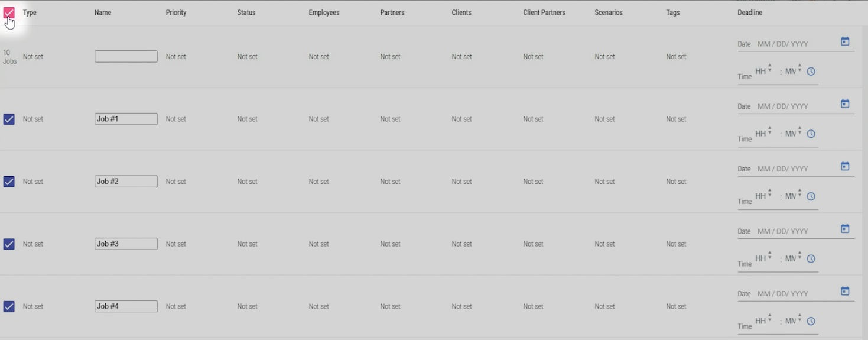Open the Priority dropdown for Job #1
Screen dimensions: 868x340
[176, 119]
